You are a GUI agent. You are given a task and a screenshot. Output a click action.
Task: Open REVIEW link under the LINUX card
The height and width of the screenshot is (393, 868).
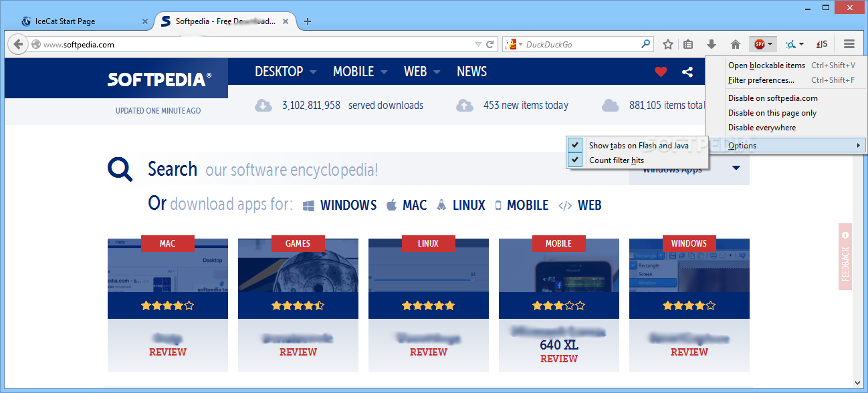coord(429,352)
